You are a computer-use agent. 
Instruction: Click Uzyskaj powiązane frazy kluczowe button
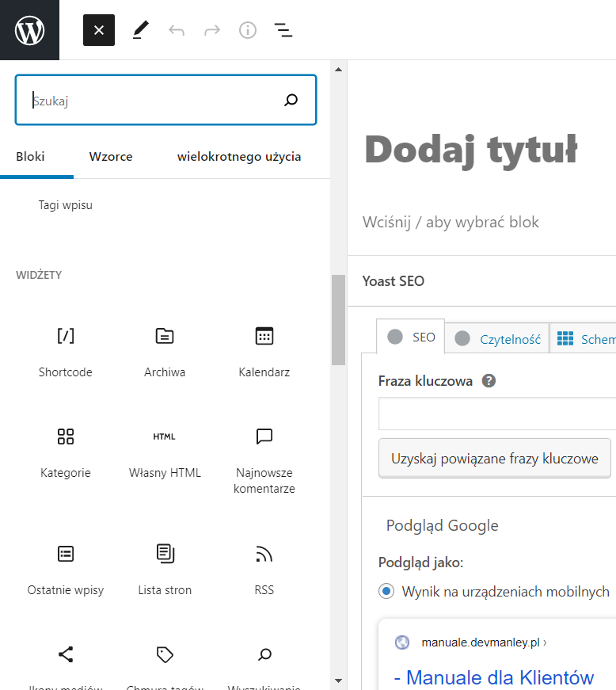coord(495,459)
